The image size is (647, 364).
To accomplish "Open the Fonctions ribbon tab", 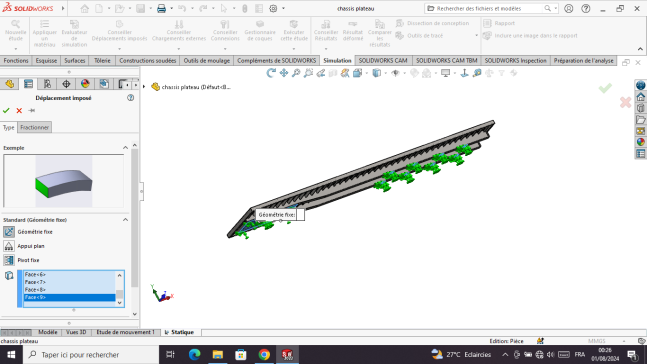I will (x=16, y=61).
